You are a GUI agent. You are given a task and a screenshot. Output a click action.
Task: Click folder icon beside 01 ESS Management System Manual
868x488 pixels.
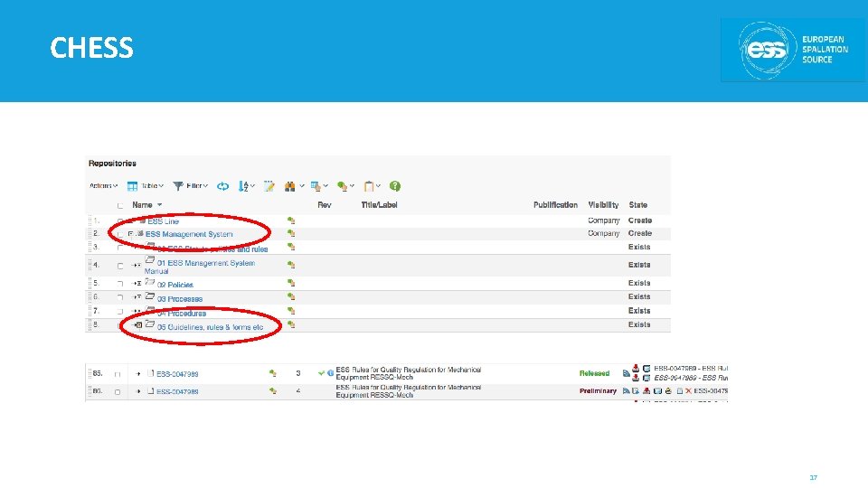(x=149, y=259)
